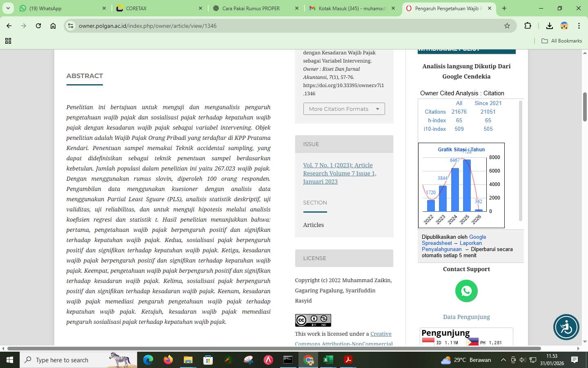The image size is (588, 368).
Task: Follow the Data Pengunjung link
Action: click(466, 316)
